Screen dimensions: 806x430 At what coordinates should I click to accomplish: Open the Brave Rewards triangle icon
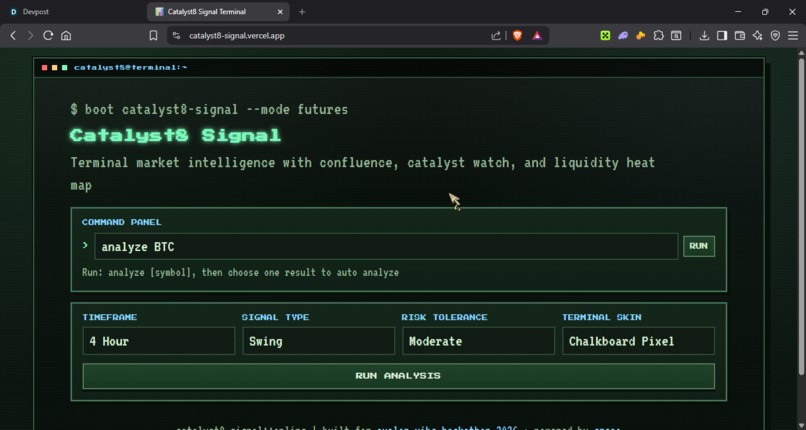pos(537,35)
